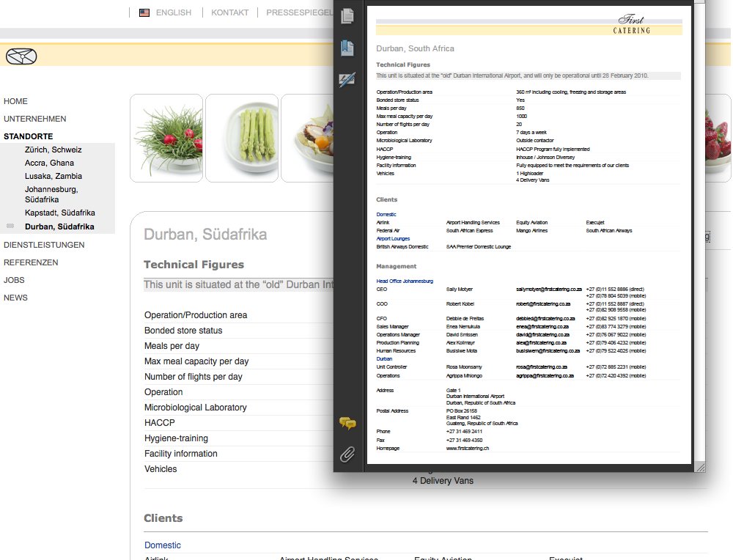Click 'Clients' heading on webpage
733x560 pixels.
pyautogui.click(x=163, y=518)
